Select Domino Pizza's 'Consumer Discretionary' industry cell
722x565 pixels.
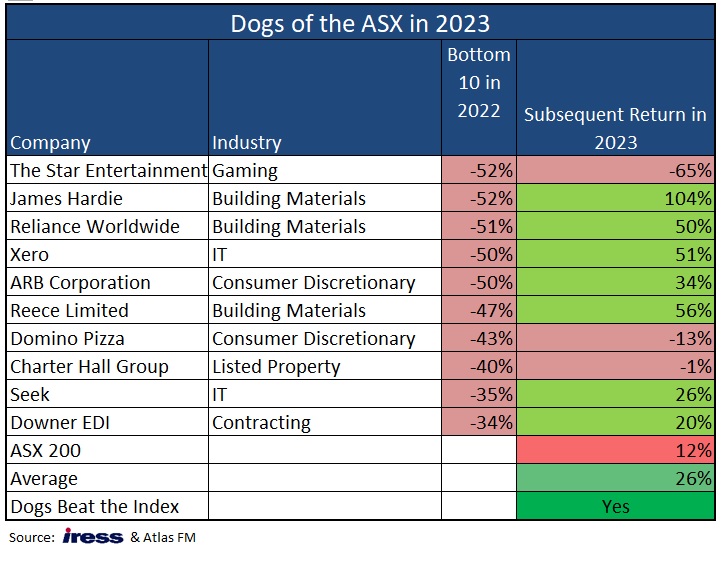(313, 339)
